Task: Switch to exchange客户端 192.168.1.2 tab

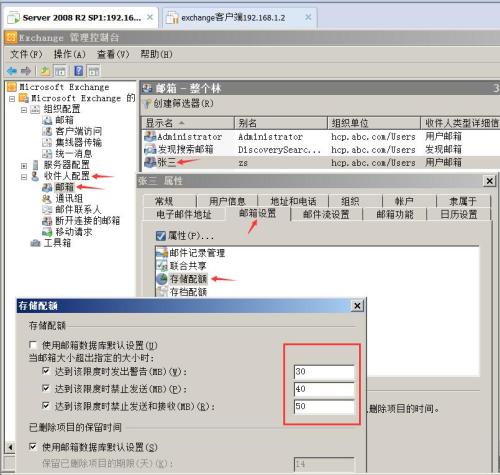Action: pyautogui.click(x=240, y=17)
